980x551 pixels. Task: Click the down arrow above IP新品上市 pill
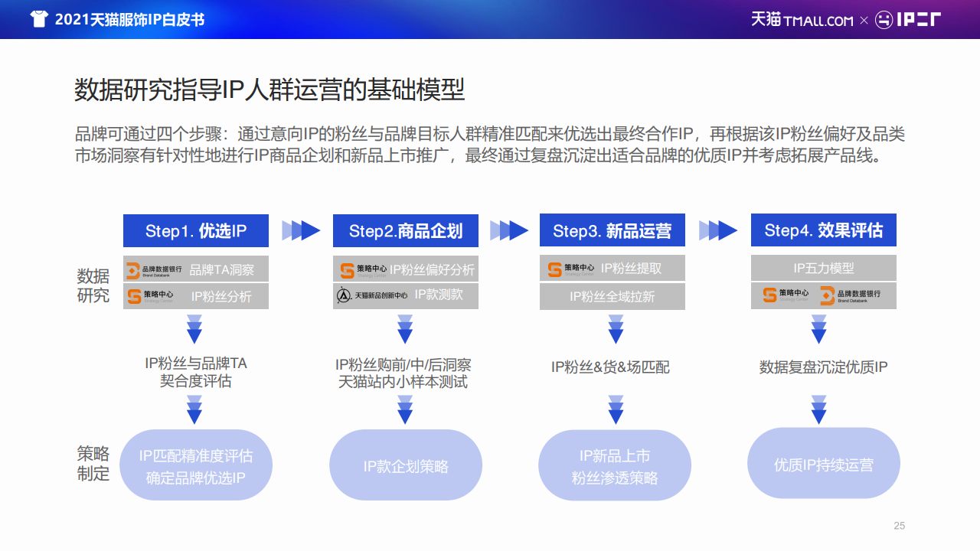(616, 409)
